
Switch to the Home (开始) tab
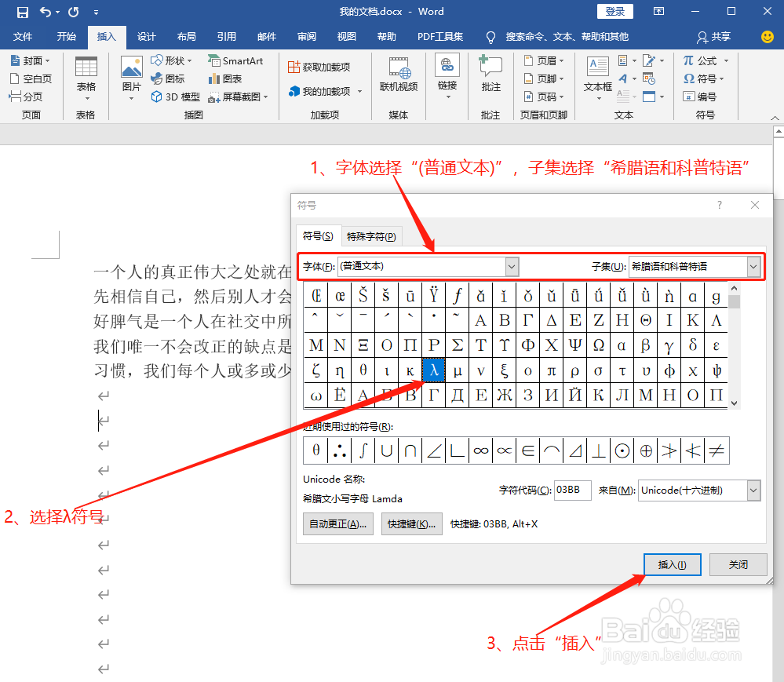click(66, 37)
